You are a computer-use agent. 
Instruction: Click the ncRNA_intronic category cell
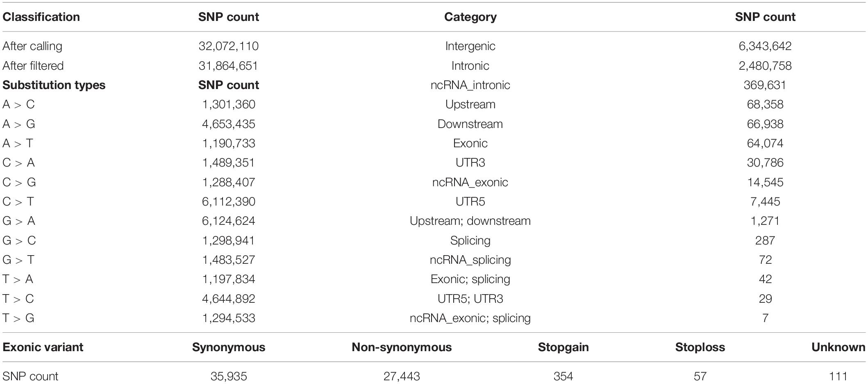tap(470, 85)
